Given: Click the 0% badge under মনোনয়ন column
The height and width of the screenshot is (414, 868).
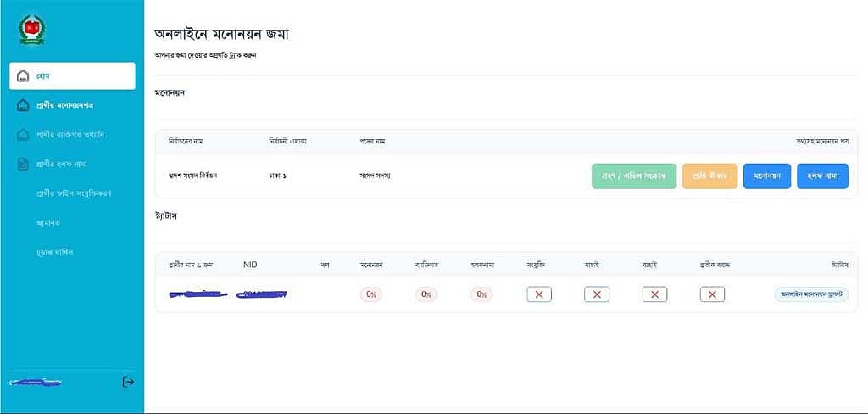Looking at the screenshot, I should [371, 295].
